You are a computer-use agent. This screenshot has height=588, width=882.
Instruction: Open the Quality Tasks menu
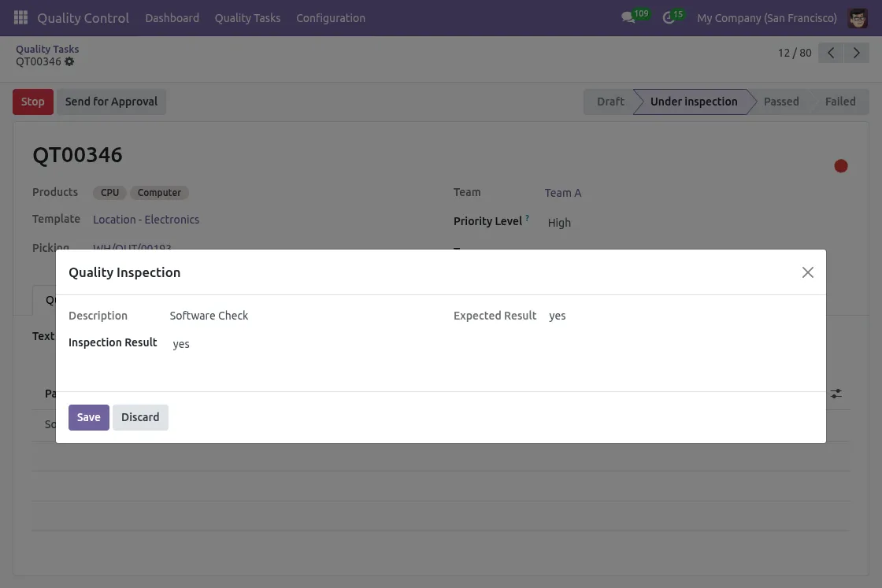point(247,18)
